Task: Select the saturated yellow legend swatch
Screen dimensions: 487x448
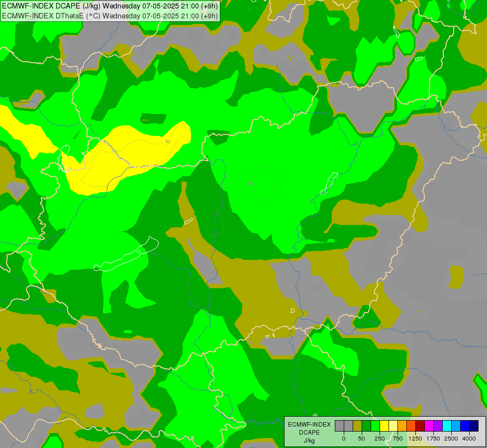Action: (x=384, y=426)
